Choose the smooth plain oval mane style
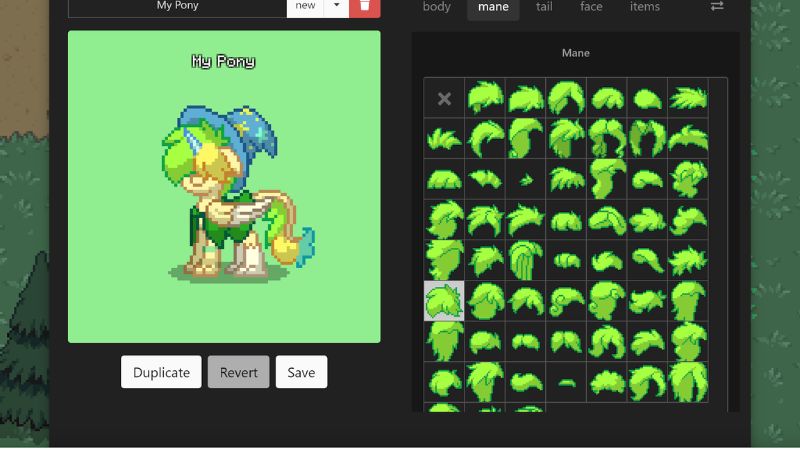800x450 pixels. 647,98
